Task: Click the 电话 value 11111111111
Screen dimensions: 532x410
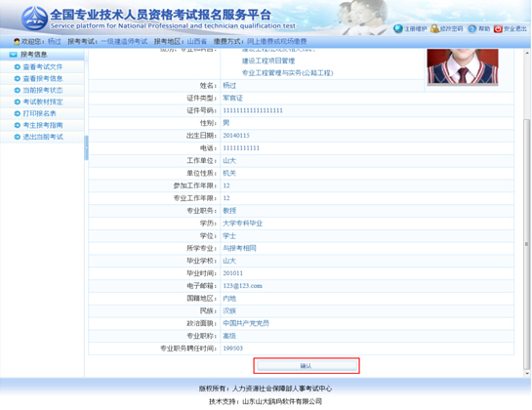Action: tap(241, 148)
